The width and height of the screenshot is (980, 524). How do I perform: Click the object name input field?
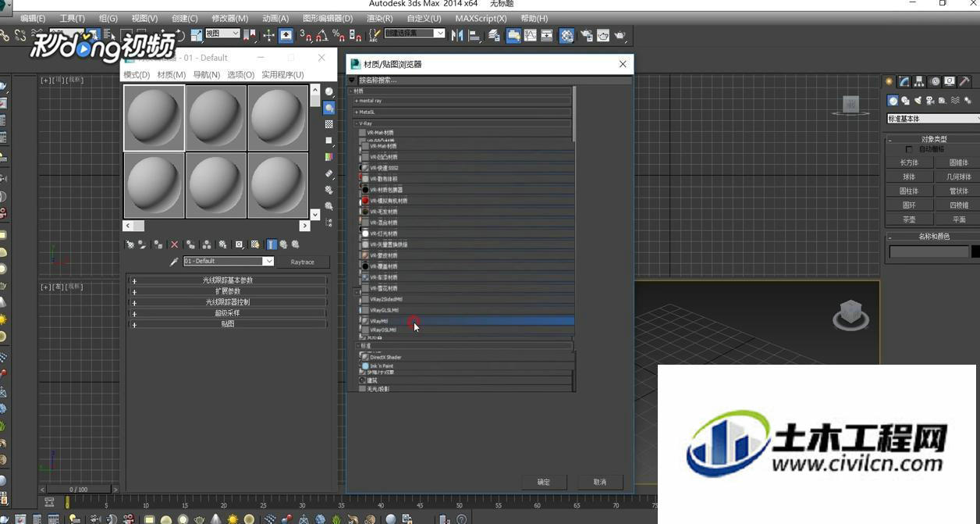click(x=929, y=251)
